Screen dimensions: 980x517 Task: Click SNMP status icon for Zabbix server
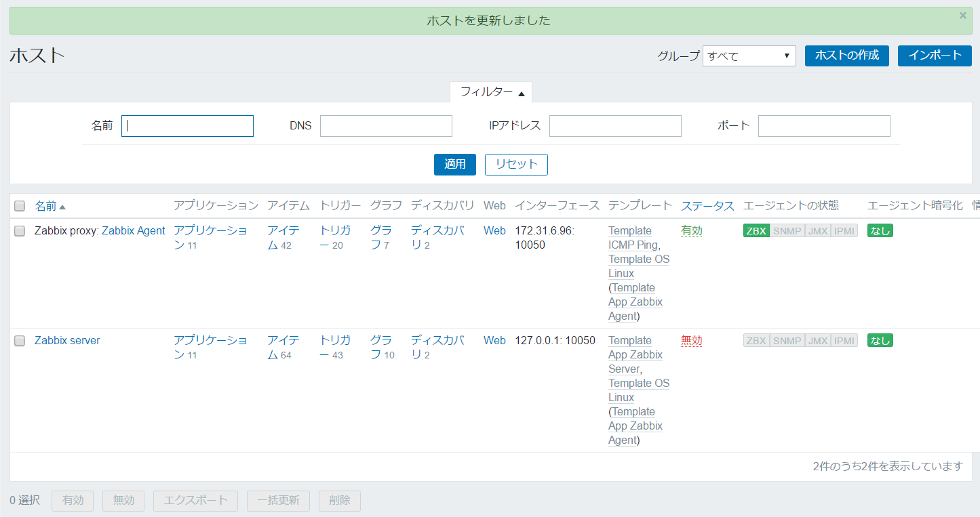787,341
